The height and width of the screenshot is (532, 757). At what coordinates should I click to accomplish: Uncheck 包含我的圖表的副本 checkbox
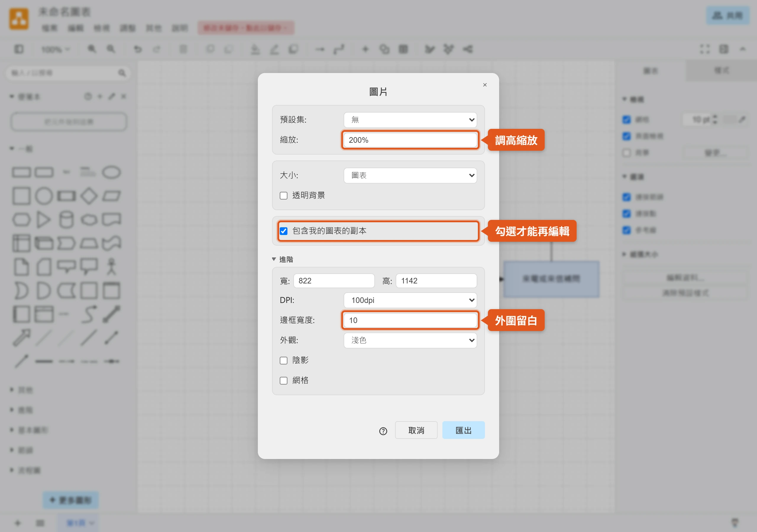[x=284, y=231]
